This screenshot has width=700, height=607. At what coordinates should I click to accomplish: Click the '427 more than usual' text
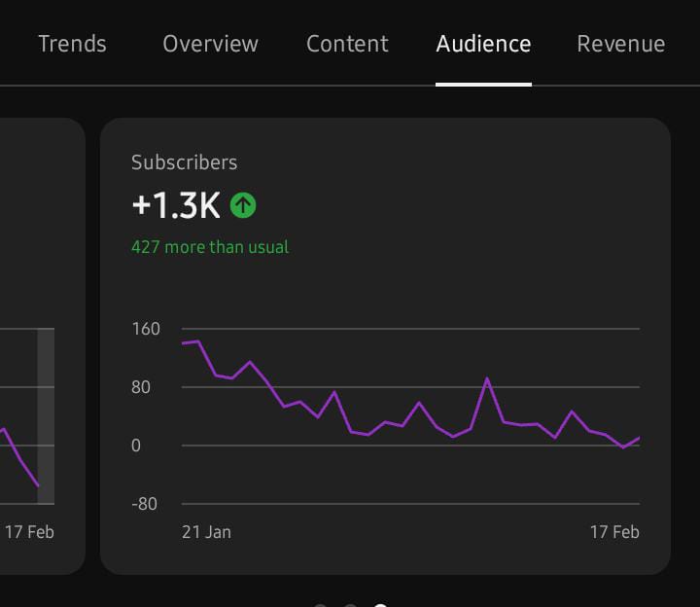pyautogui.click(x=210, y=247)
